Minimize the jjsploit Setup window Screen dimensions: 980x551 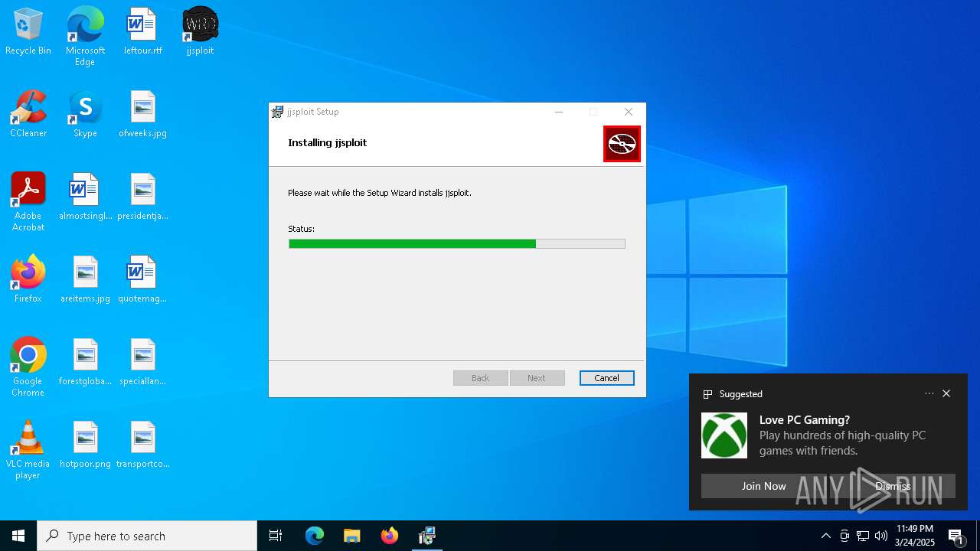point(559,112)
